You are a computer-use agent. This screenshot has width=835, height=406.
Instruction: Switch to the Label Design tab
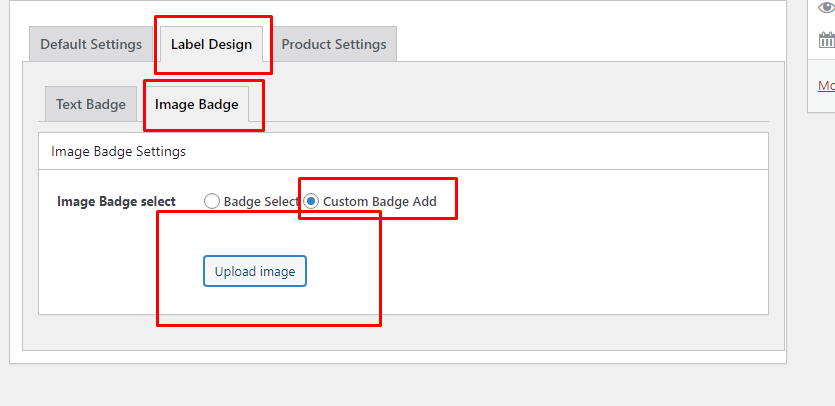(x=211, y=44)
